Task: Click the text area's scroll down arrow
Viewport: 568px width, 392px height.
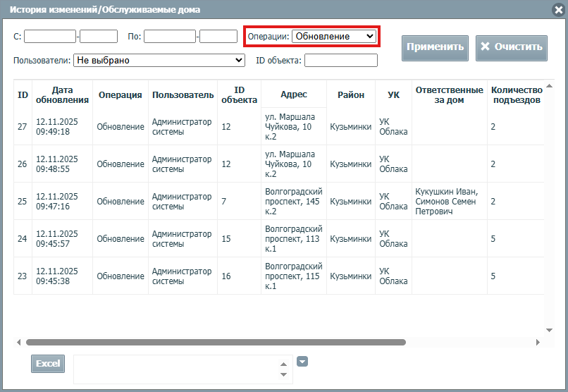Action: click(283, 374)
